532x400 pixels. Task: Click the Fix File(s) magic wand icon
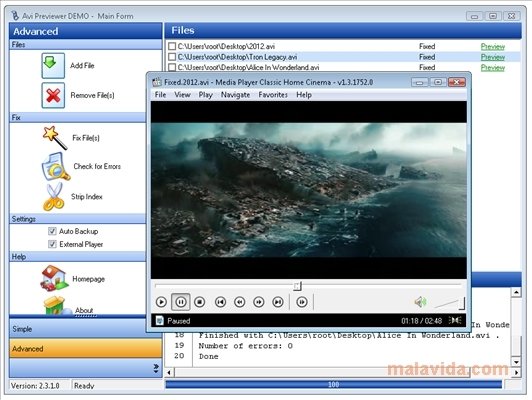(54, 137)
